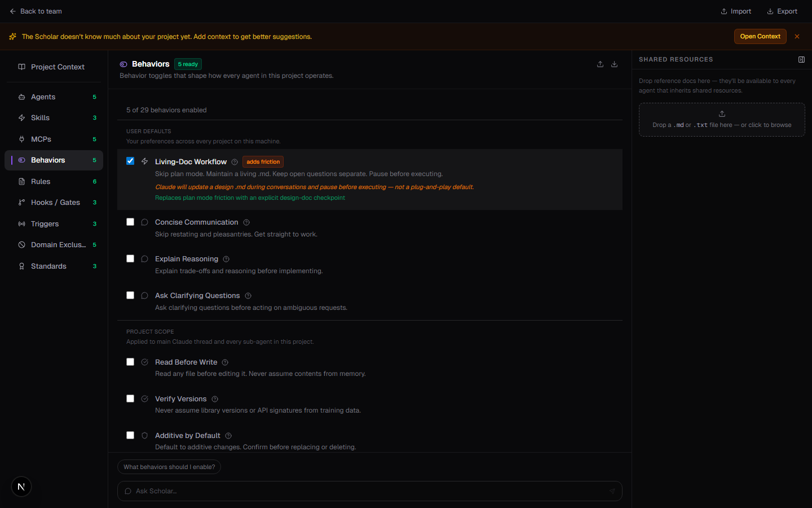Enable Verify Versions checkbox

130,398
